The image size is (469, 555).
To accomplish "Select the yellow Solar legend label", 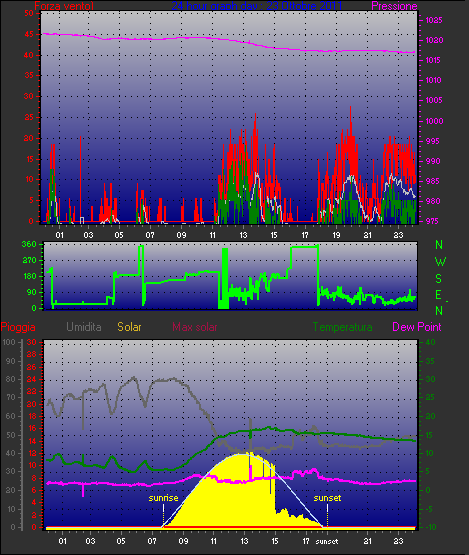I will pyautogui.click(x=129, y=327).
